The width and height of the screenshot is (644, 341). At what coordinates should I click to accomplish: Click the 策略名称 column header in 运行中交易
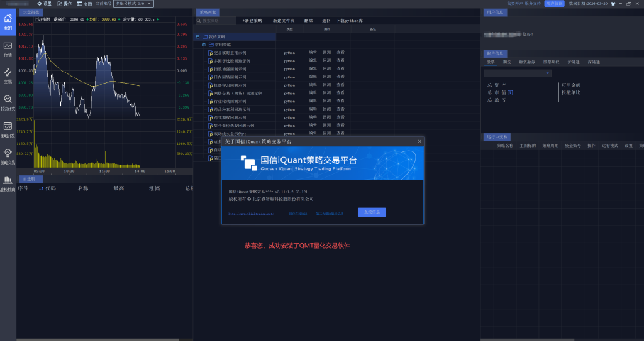pyautogui.click(x=505, y=146)
